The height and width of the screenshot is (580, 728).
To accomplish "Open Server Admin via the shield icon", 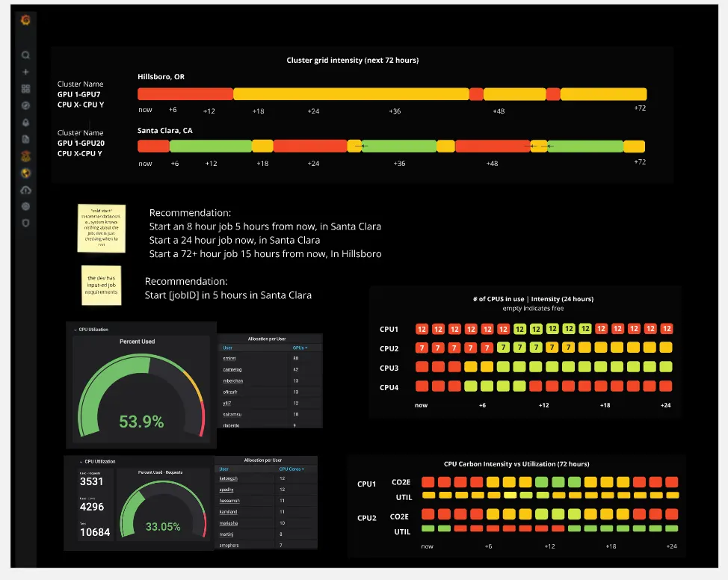I will [x=25, y=223].
